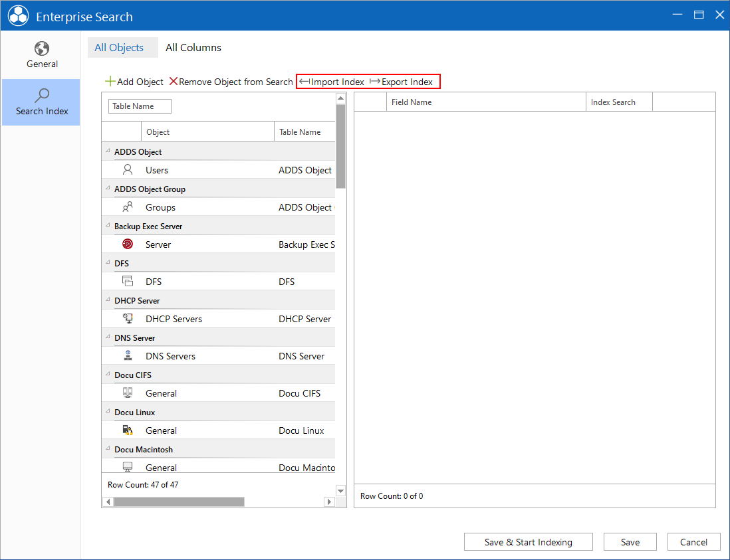This screenshot has height=560, width=730.
Task: Switch to the All Columns tab
Action: point(193,47)
